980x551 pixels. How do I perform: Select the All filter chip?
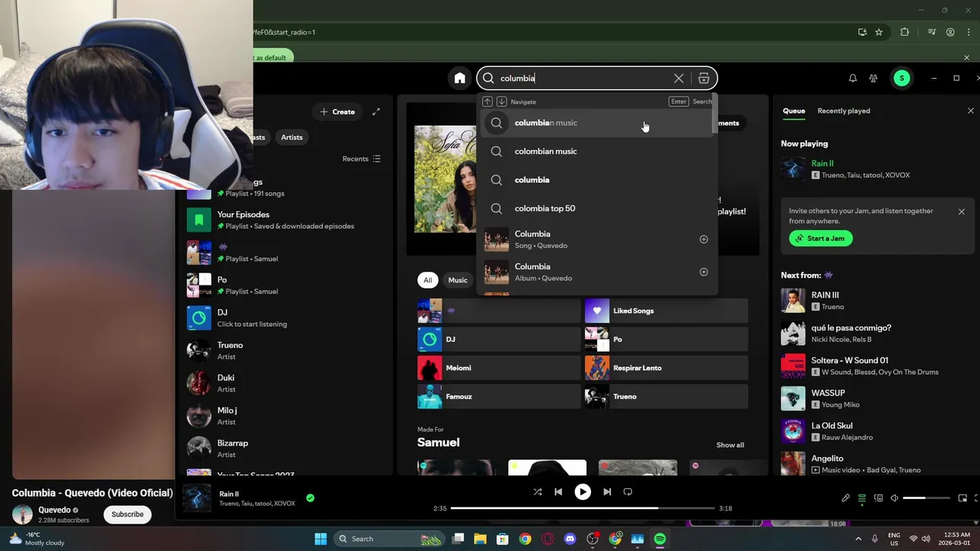(x=427, y=280)
